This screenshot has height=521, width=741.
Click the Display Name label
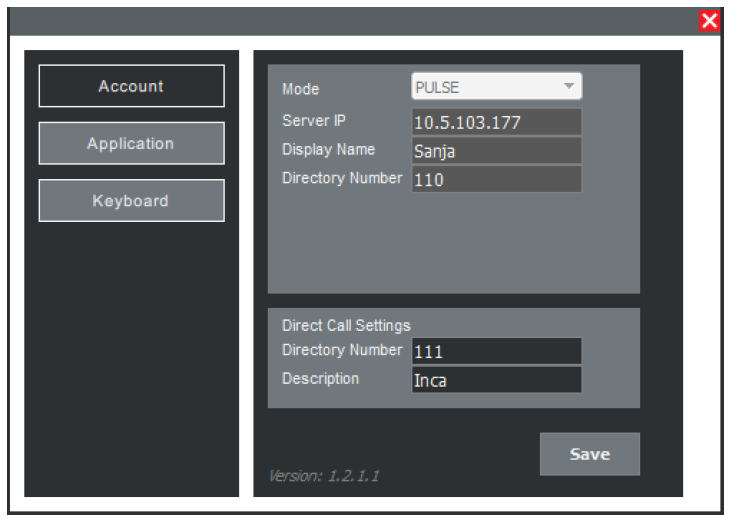tap(329, 149)
